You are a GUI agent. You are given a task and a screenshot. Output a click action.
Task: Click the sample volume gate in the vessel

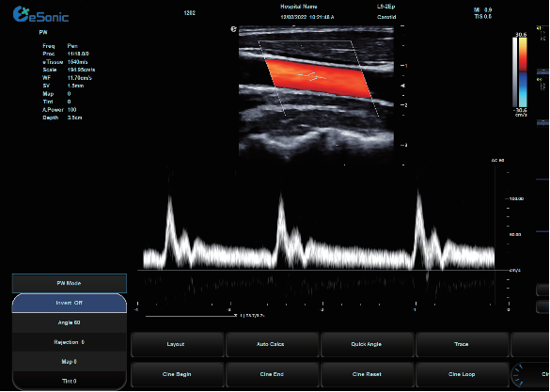312,76
